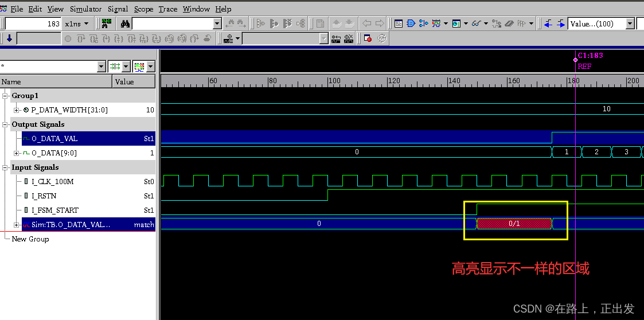Open the Edit menu
Viewport: 644px width, 320px height.
(x=35, y=9)
